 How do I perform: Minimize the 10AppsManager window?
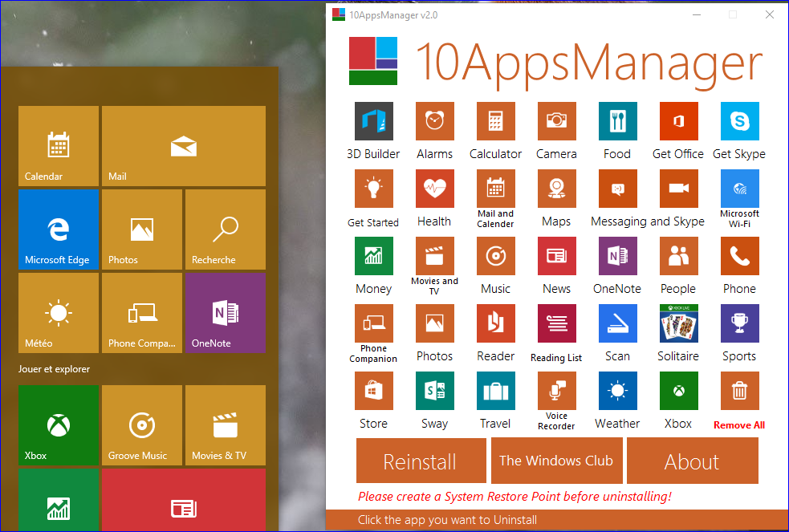click(x=697, y=15)
